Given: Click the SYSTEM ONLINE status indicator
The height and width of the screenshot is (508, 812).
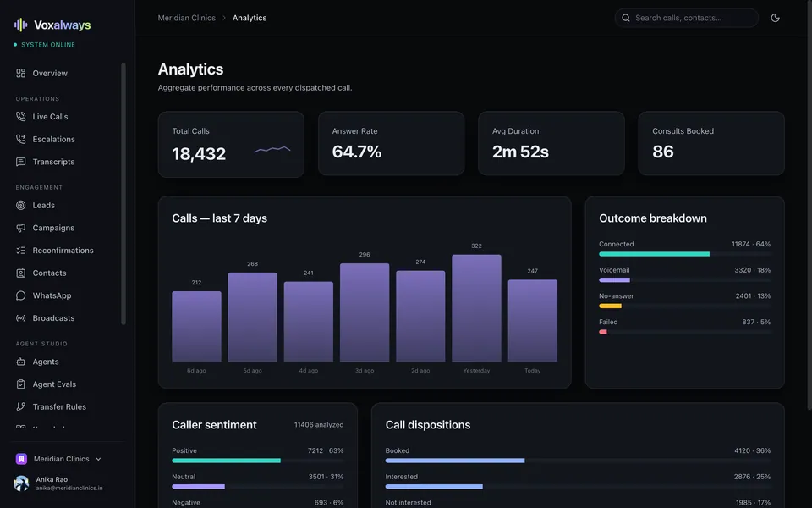Looking at the screenshot, I should click(x=45, y=45).
